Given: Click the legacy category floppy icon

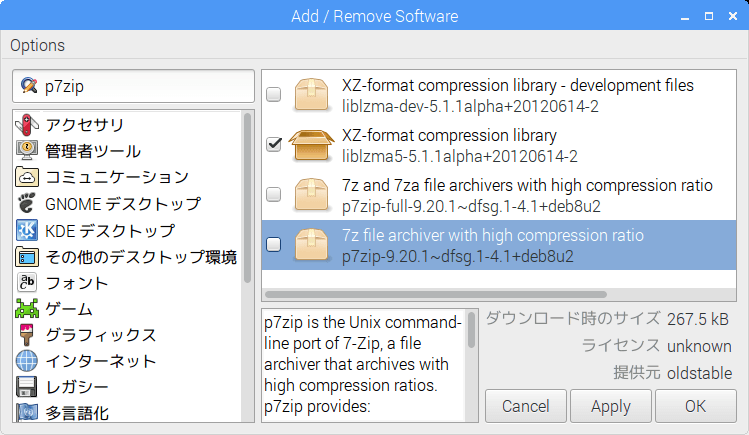Looking at the screenshot, I should pos(27,386).
